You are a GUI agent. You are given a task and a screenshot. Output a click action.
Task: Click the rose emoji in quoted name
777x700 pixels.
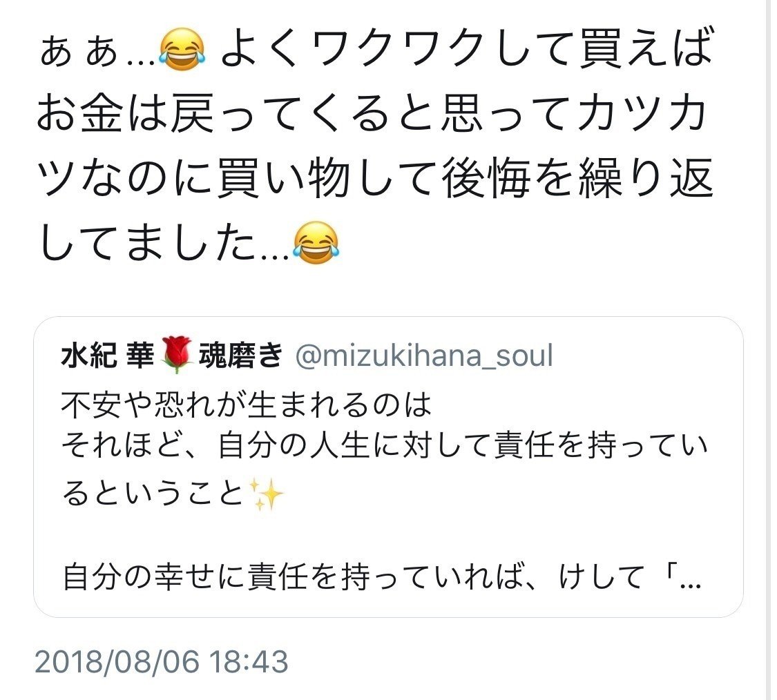177,355
